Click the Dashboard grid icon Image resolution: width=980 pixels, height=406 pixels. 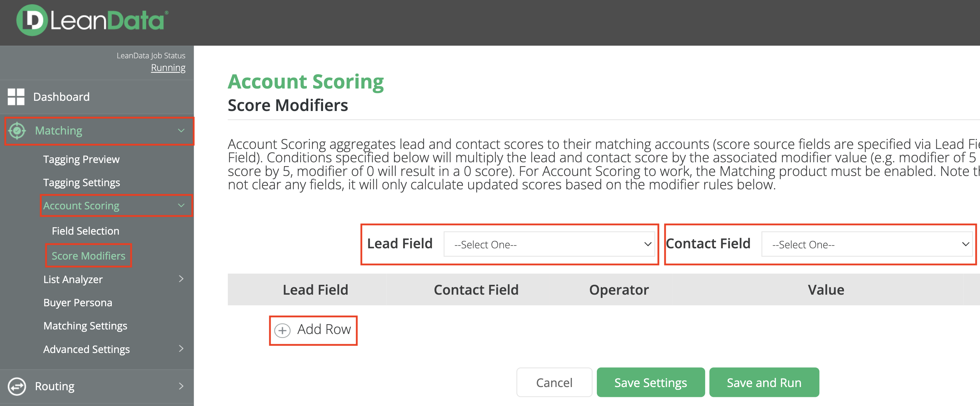16,97
